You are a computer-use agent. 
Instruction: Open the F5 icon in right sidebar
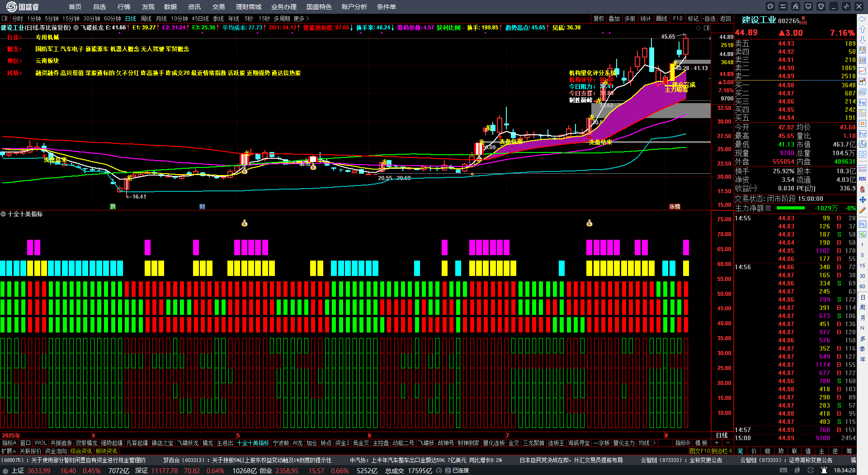coord(863,224)
